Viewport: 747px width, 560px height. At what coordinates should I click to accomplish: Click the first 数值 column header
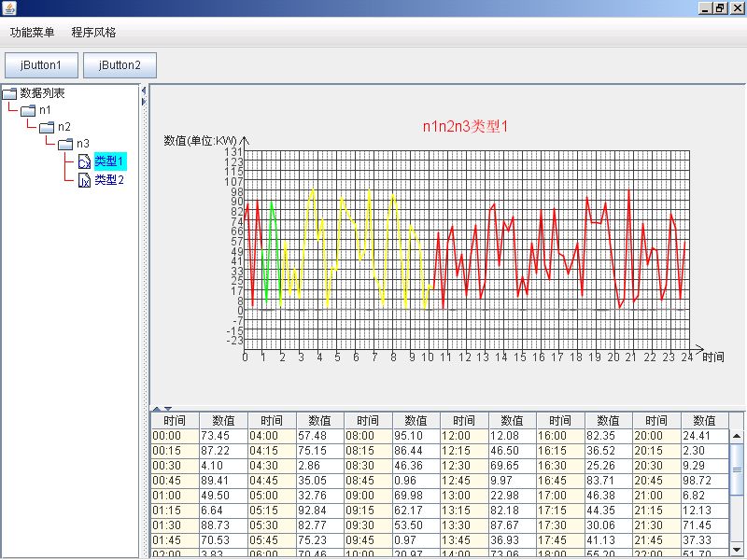pyautogui.click(x=223, y=421)
